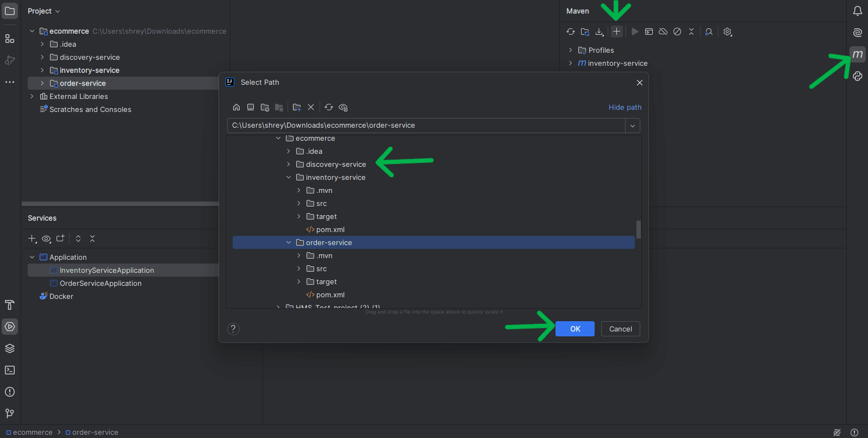Screen dimensions: 868x438
Task: Open the Git version control tool window
Action: 10,414
